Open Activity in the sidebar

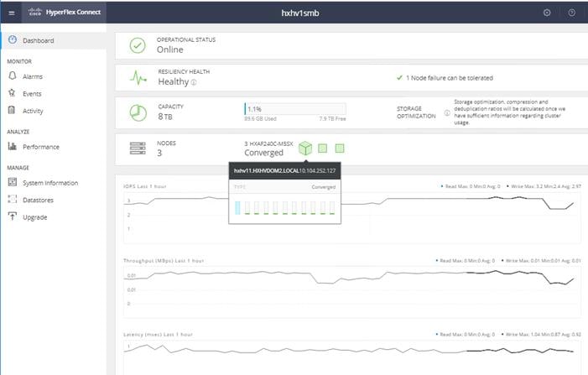click(x=53, y=111)
